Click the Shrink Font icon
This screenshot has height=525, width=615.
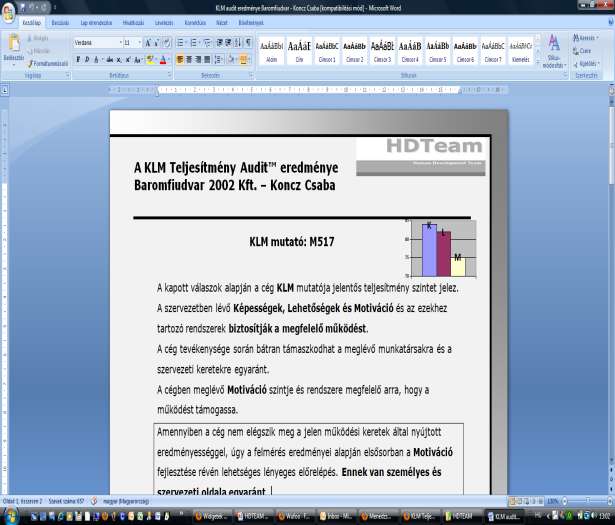[157, 43]
